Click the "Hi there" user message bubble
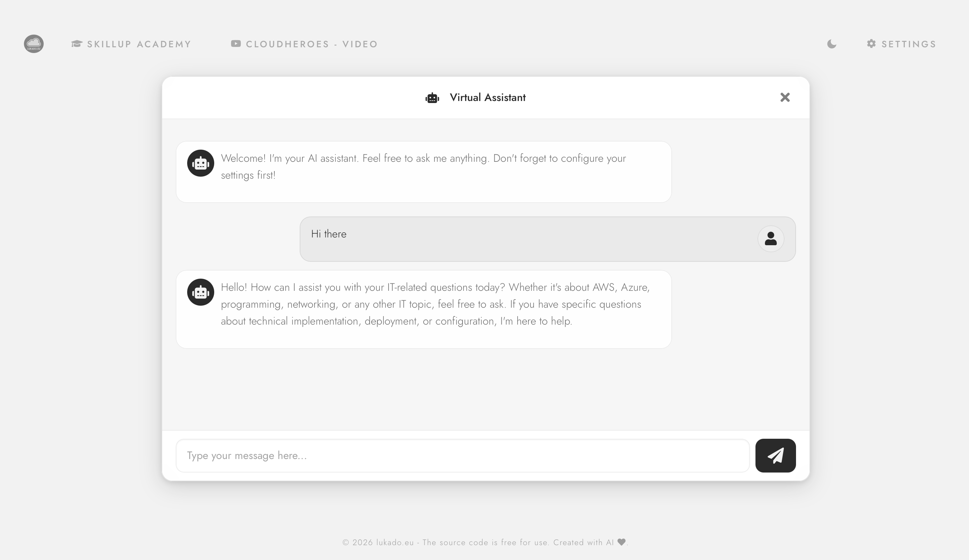The width and height of the screenshot is (969, 560). click(x=531, y=239)
